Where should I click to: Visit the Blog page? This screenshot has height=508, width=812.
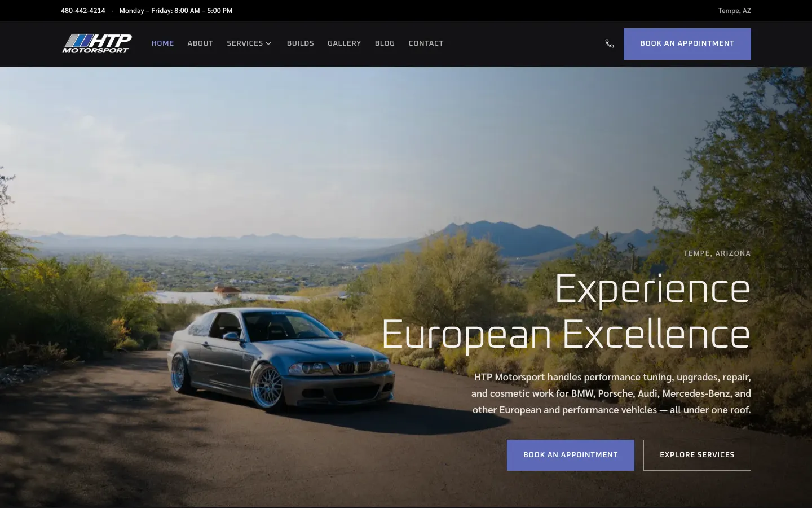pos(385,43)
